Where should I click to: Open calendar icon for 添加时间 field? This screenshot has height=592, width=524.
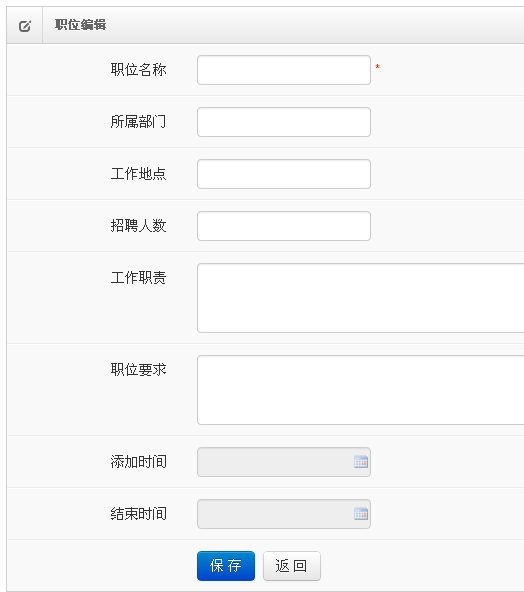[361, 462]
